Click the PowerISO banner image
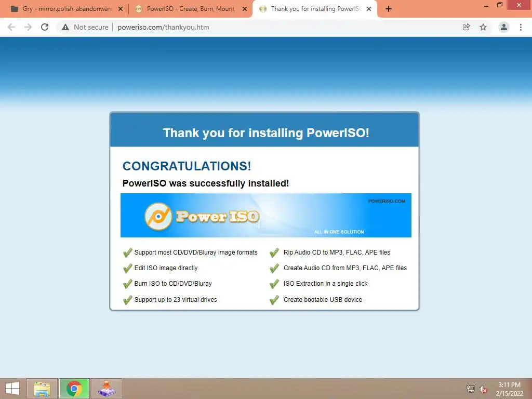532x399 pixels. point(265,215)
